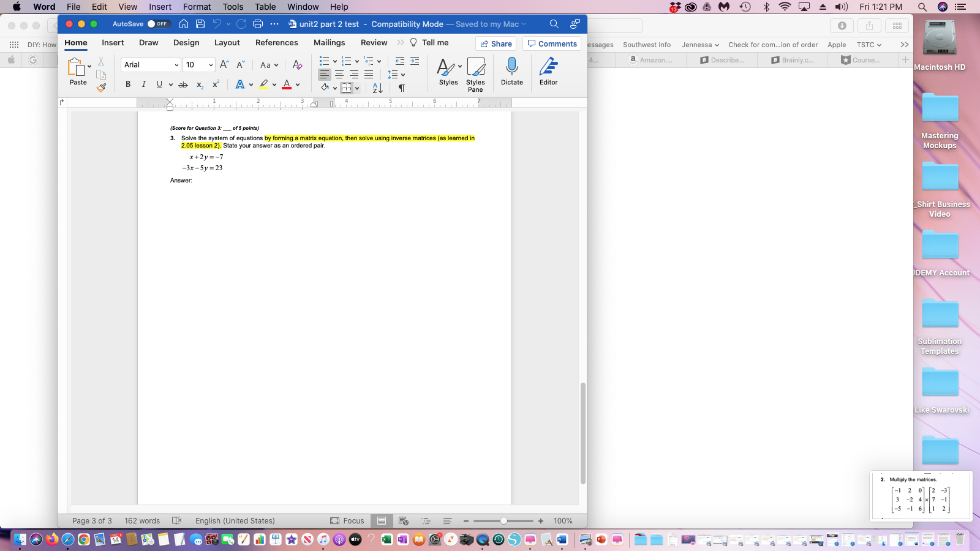Expand the bullets list dropdown arrow

click(334, 61)
